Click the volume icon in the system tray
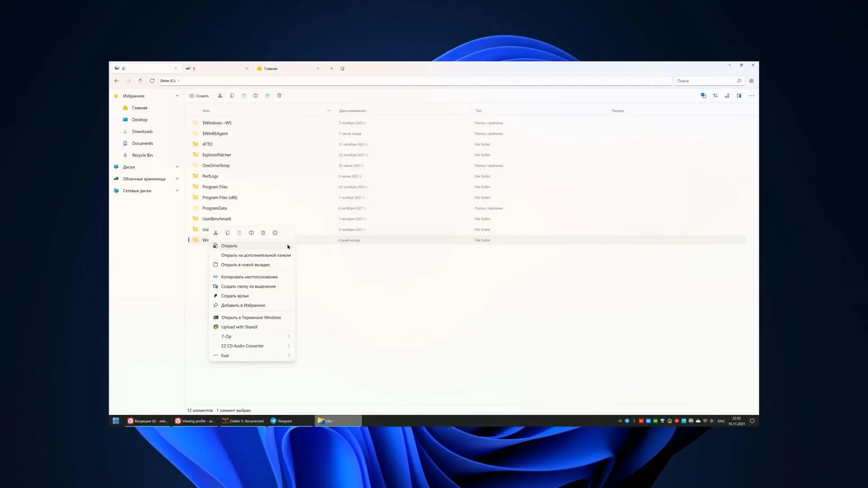Image resolution: width=868 pixels, height=488 pixels. coord(712,421)
